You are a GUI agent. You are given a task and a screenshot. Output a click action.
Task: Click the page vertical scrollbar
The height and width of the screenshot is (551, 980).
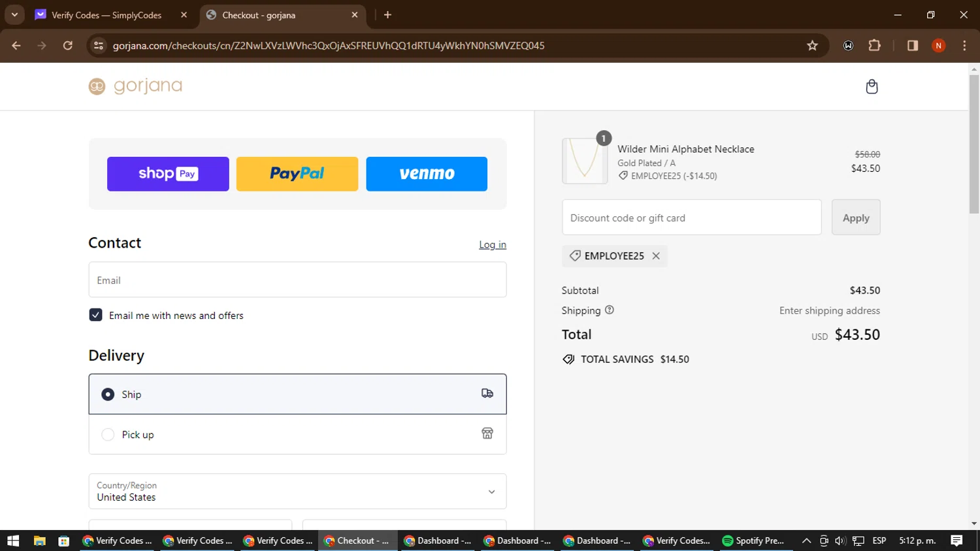point(974,144)
